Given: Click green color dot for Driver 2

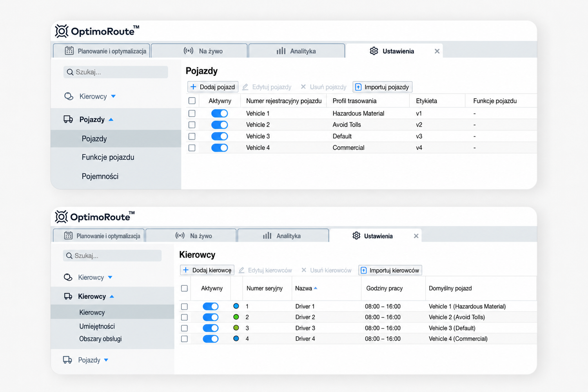Looking at the screenshot, I should coord(236,317).
